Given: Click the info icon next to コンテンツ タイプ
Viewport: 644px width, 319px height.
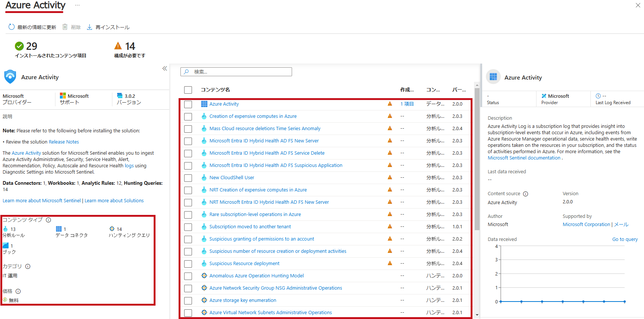Looking at the screenshot, I should point(48,220).
